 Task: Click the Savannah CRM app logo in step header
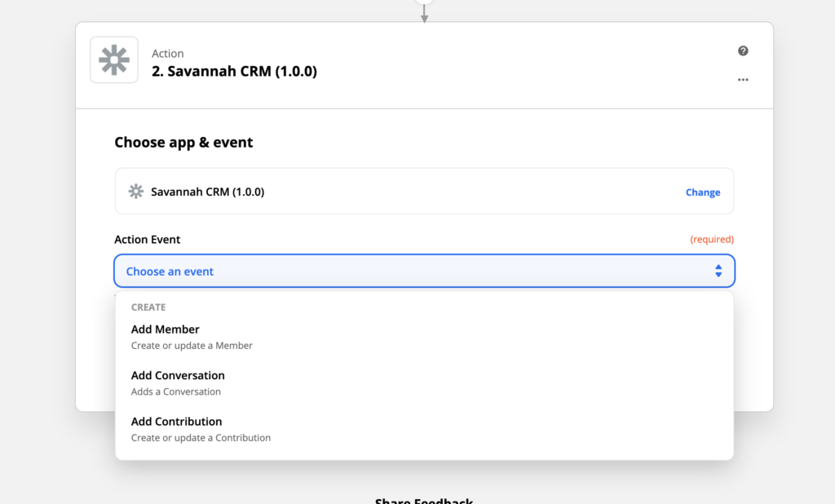(114, 60)
